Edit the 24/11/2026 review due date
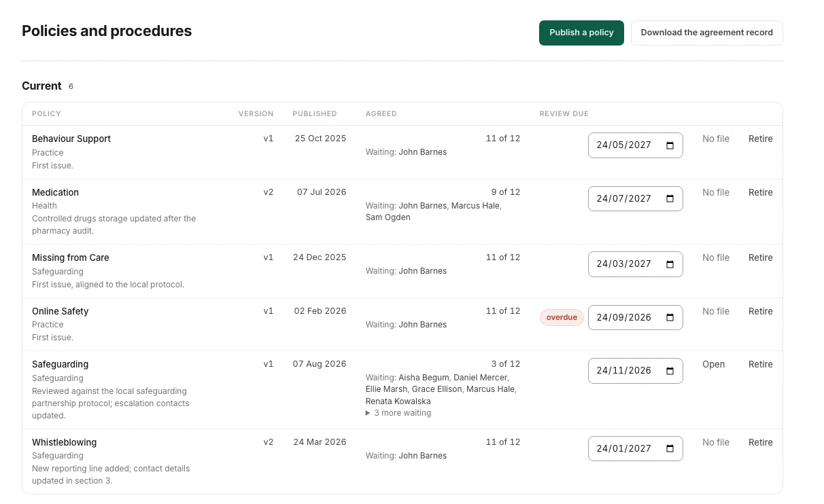 pyautogui.click(x=635, y=371)
